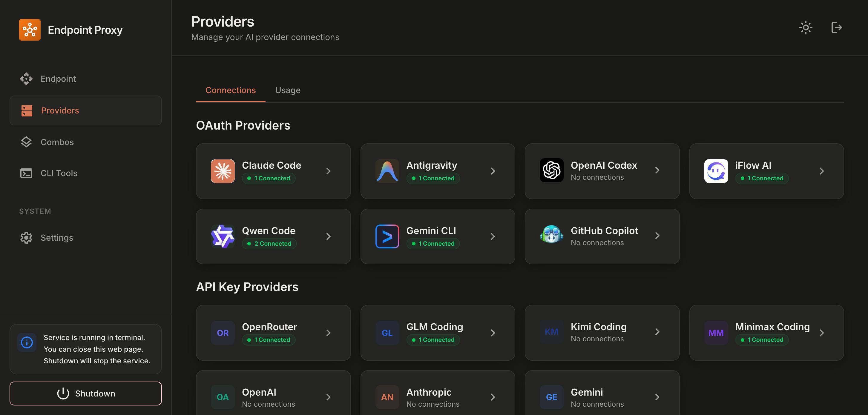Expand OpenRouter chevron arrow

click(x=329, y=333)
